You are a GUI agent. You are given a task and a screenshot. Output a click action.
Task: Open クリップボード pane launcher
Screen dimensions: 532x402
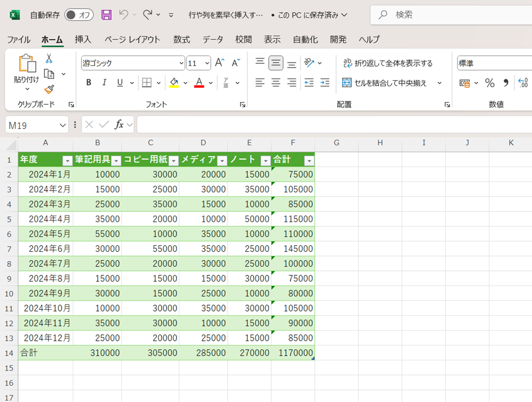coord(71,104)
